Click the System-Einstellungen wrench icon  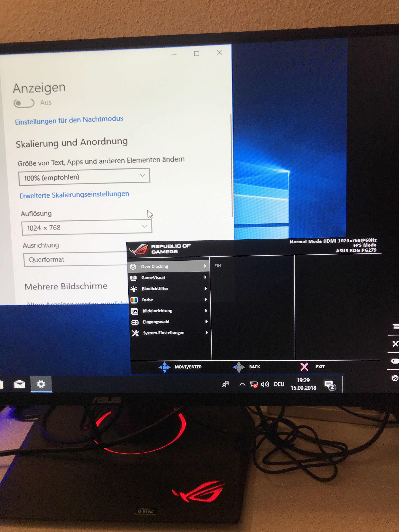point(135,333)
